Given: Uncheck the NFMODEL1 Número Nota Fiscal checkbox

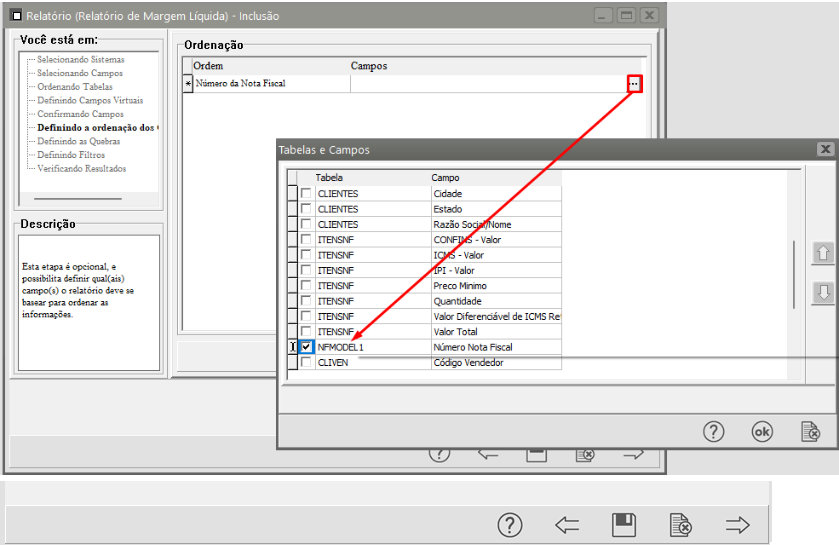Looking at the screenshot, I should pos(306,347).
